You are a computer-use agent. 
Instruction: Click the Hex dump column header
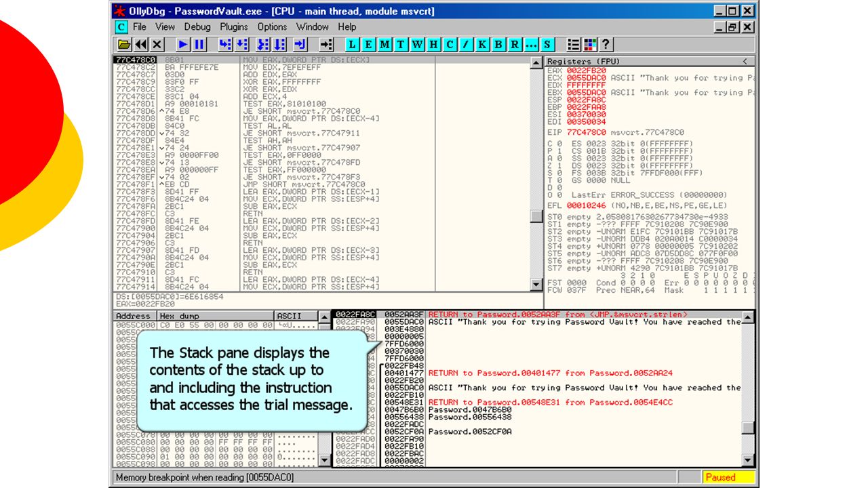coord(216,316)
